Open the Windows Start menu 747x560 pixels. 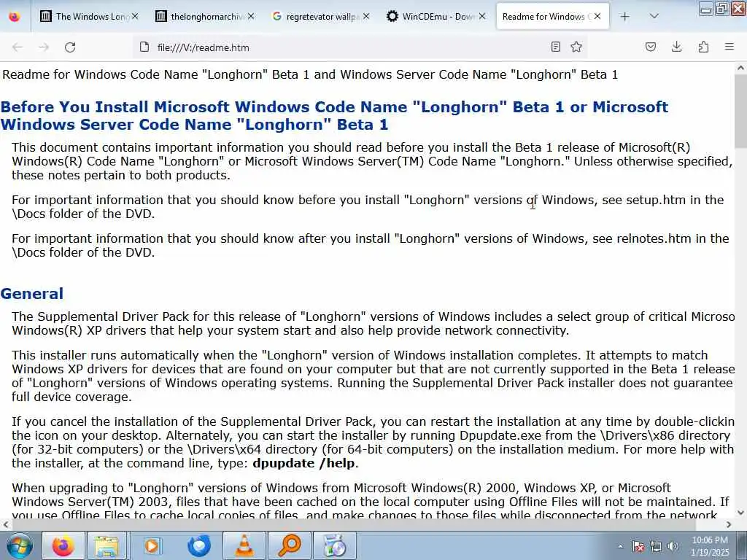coord(20,545)
